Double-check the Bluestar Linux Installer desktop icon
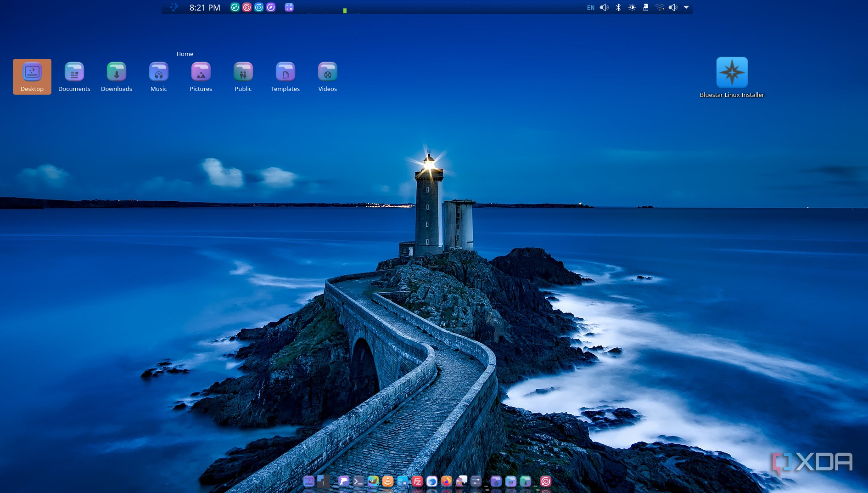 (x=732, y=73)
